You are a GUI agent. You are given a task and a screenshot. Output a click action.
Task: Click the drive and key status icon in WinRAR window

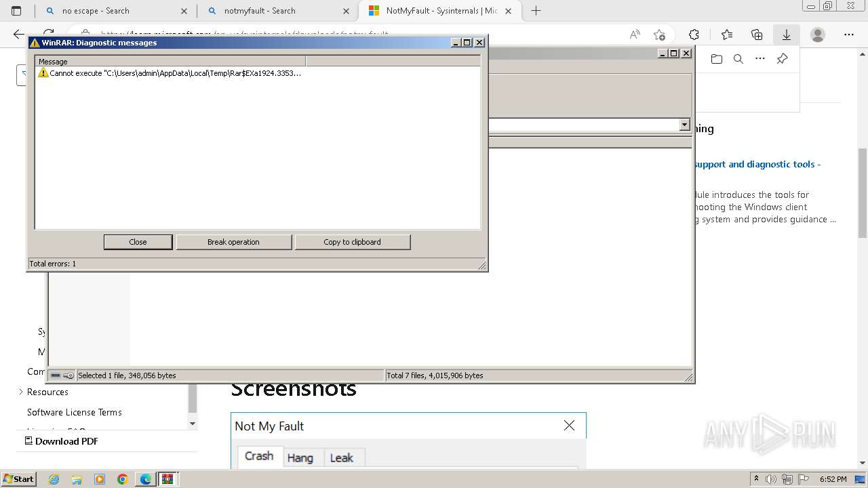pyautogui.click(x=62, y=375)
